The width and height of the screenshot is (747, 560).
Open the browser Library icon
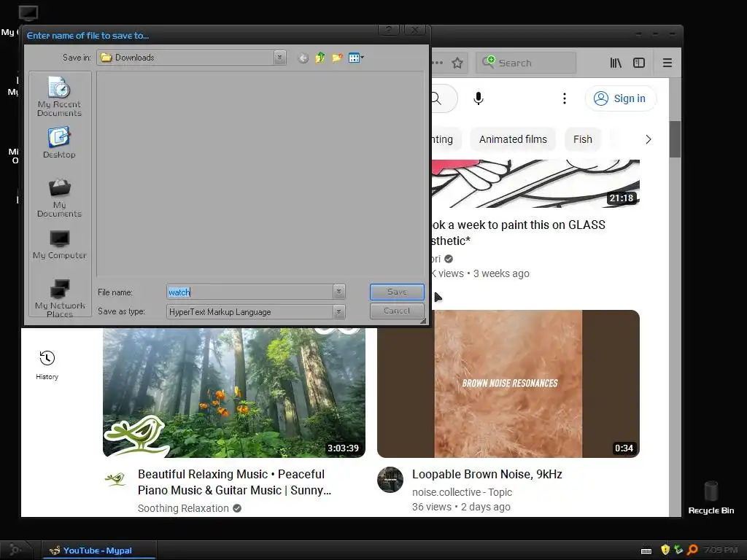point(616,63)
